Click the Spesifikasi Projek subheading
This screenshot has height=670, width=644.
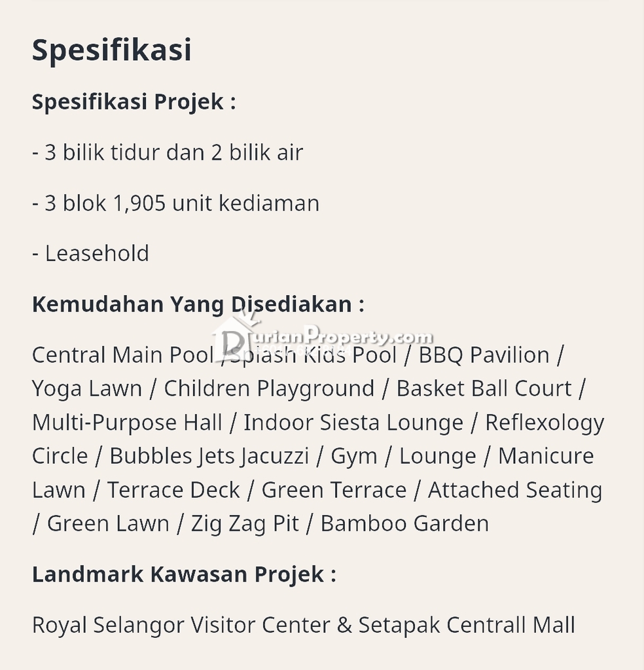pos(134,101)
